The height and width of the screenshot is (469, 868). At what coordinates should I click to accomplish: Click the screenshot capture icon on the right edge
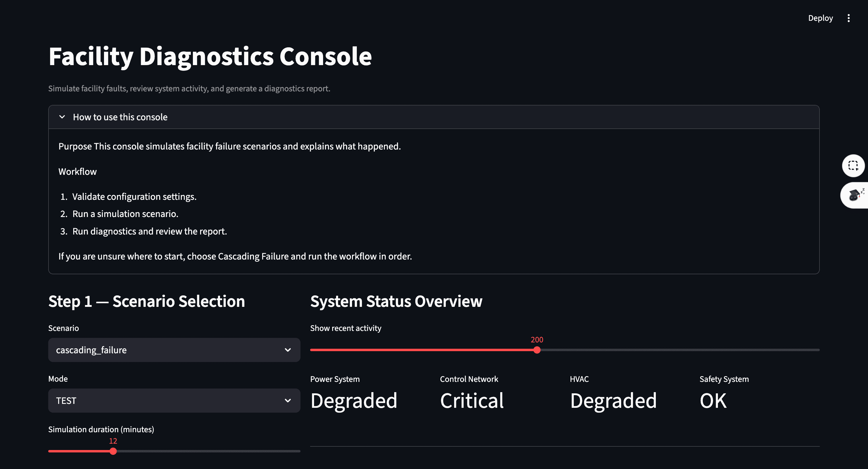click(853, 166)
